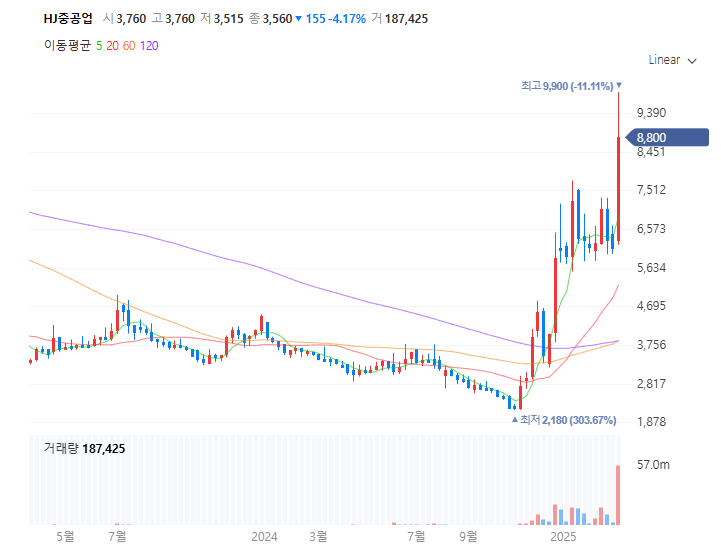The image size is (721, 560).
Task: Click the 2024 date axis label
Action: click(x=264, y=537)
